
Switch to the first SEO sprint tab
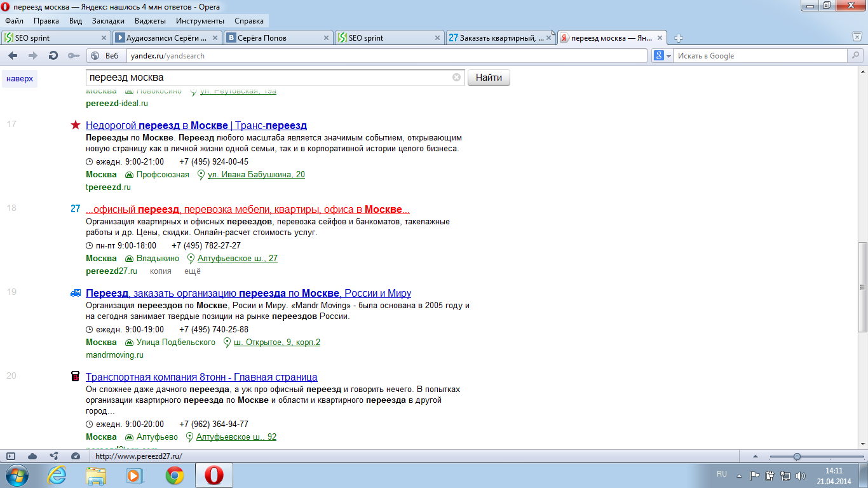coord(56,37)
